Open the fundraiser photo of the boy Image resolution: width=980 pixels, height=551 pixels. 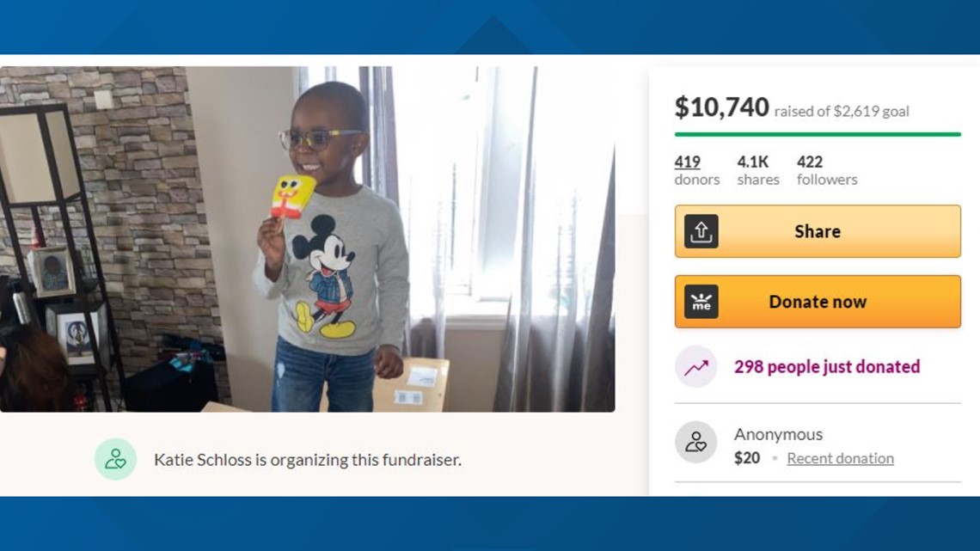[x=308, y=239]
